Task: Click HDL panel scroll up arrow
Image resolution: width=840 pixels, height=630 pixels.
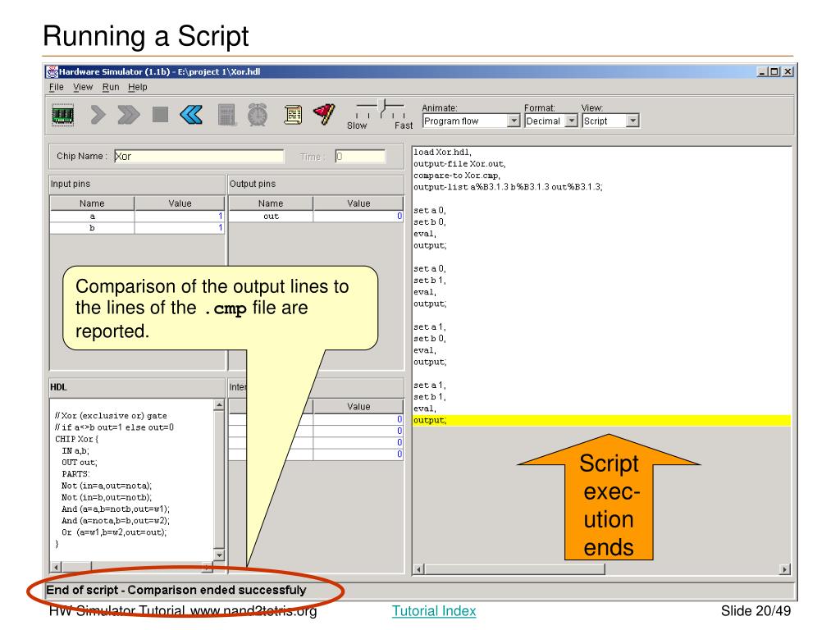Action: tap(218, 405)
